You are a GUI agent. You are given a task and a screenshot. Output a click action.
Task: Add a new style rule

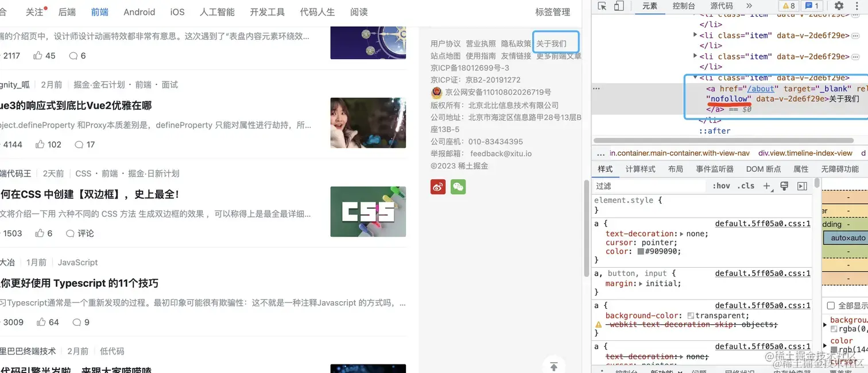coord(766,186)
